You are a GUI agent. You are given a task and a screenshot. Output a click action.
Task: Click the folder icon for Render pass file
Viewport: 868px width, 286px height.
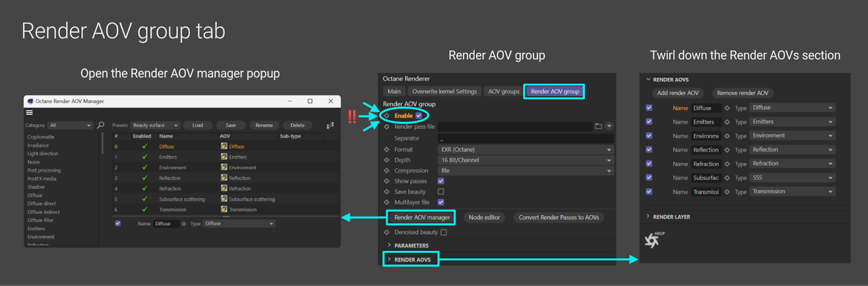[x=598, y=126]
